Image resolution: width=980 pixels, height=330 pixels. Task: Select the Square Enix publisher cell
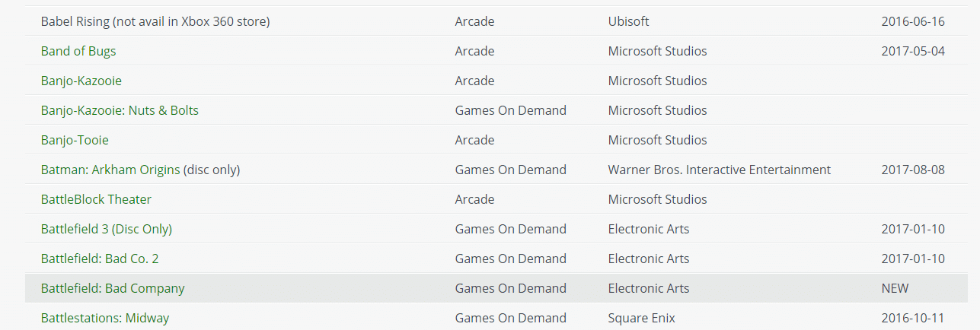coord(641,318)
